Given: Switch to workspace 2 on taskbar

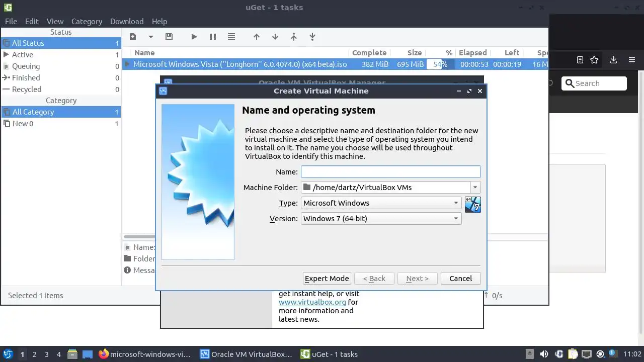Looking at the screenshot, I should point(34,354).
